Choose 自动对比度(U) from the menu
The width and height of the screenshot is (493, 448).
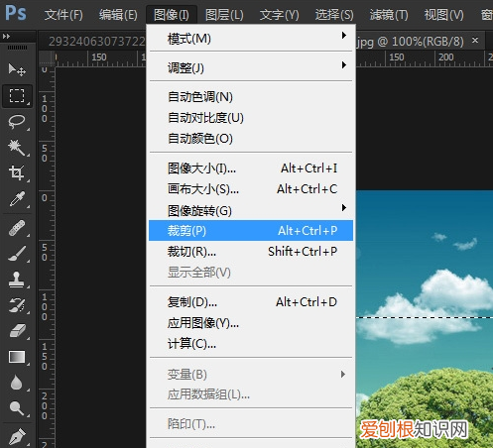251,118
